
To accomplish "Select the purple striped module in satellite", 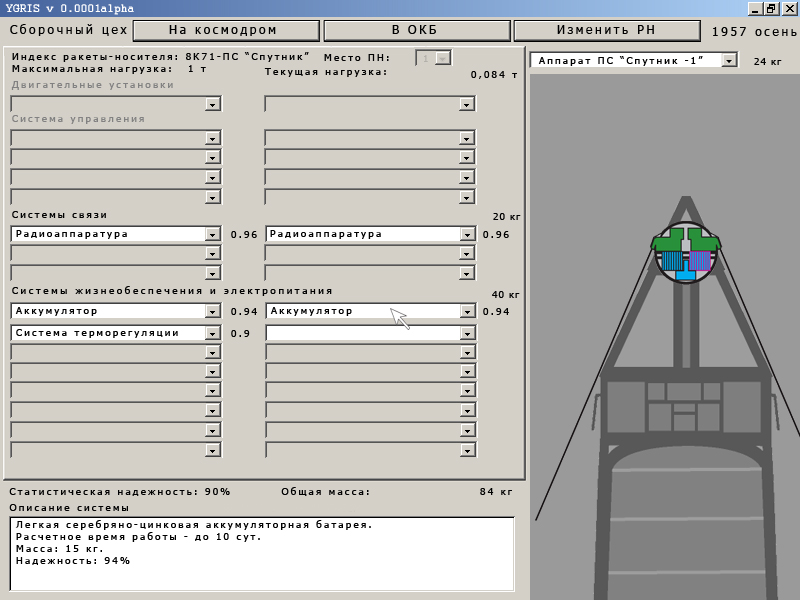I will click(700, 262).
